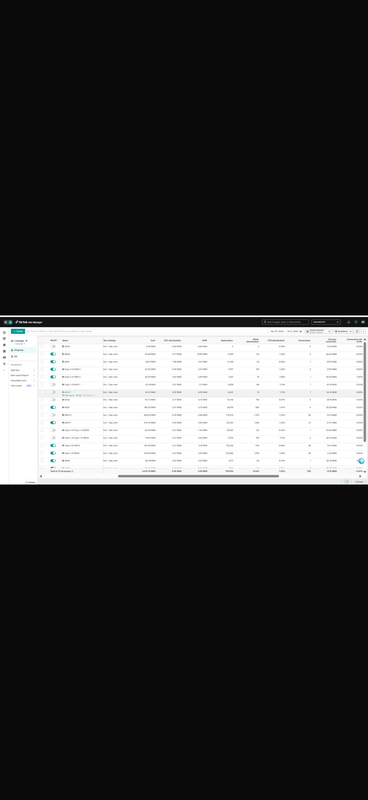This screenshot has height=800, width=368.
Task: Check the Copy 1 of Copy 1 row checkbox
Action: tap(42, 438)
